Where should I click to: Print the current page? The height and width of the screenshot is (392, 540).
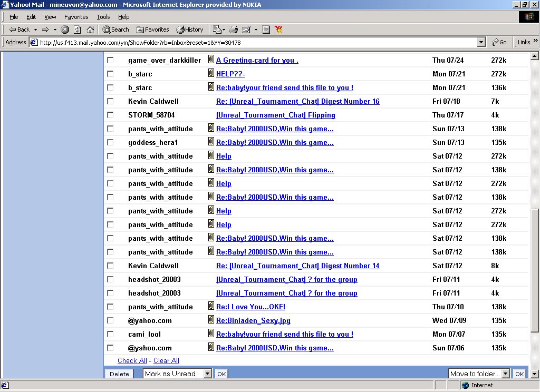234,30
